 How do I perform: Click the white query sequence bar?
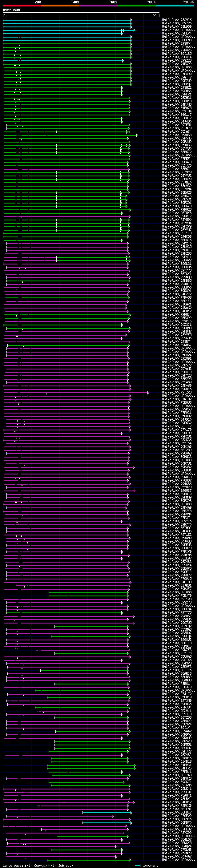click(81, 12)
